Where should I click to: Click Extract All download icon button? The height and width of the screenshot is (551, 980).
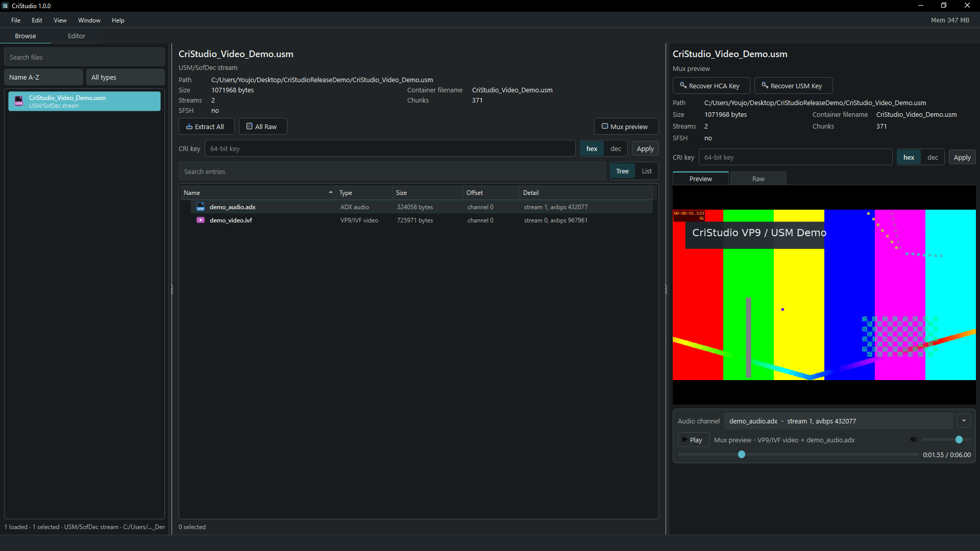coord(189,127)
